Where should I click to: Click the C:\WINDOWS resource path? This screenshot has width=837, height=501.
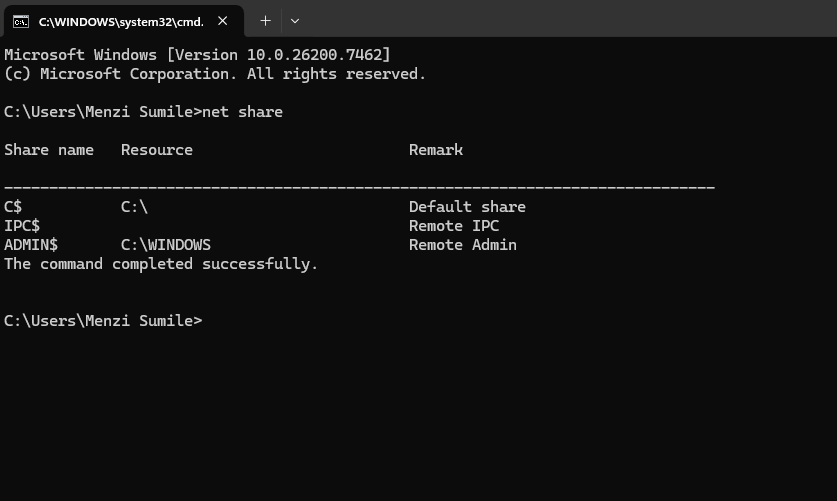pyautogui.click(x=165, y=245)
